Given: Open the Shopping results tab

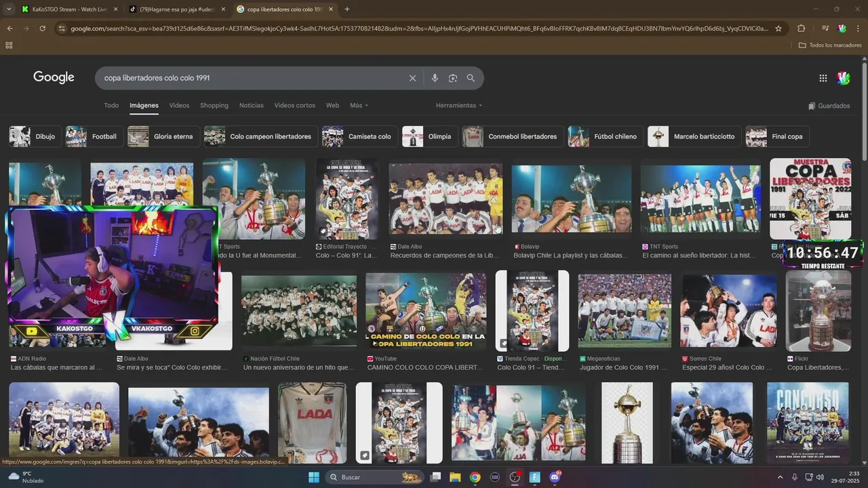Looking at the screenshot, I should pos(214,106).
